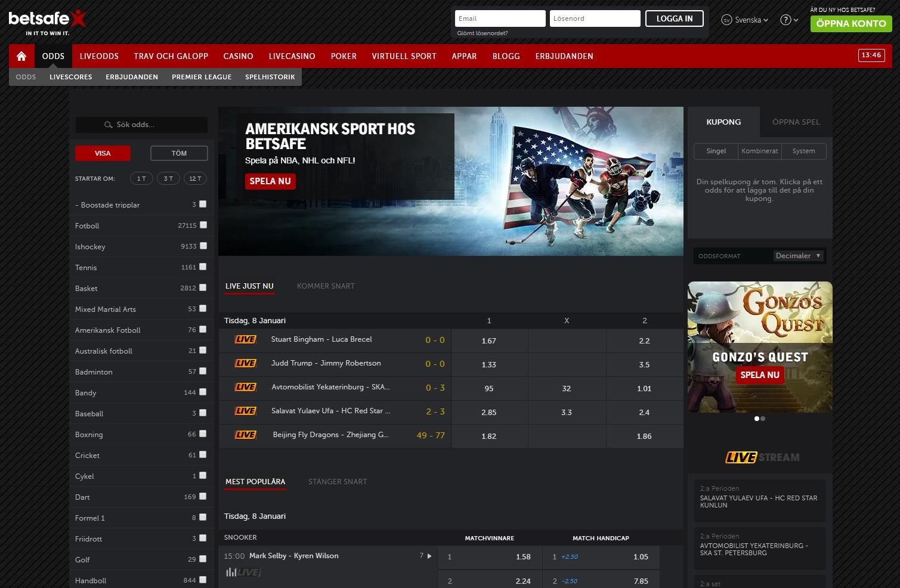Screen dimensions: 900x588
Task: Select the Home icon in the red navigation bar
Action: [21, 55]
